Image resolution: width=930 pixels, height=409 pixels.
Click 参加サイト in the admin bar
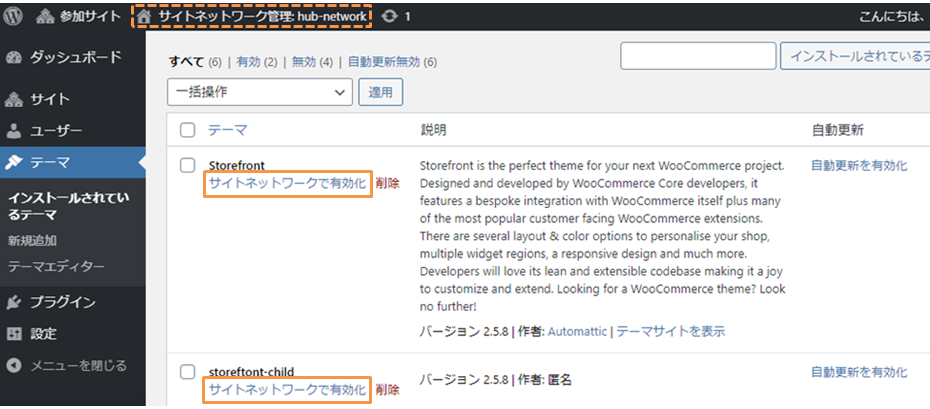pyautogui.click(x=90, y=17)
